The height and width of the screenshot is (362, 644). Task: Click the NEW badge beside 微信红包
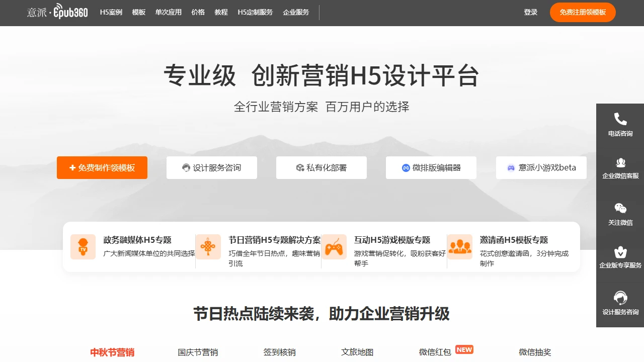click(464, 349)
